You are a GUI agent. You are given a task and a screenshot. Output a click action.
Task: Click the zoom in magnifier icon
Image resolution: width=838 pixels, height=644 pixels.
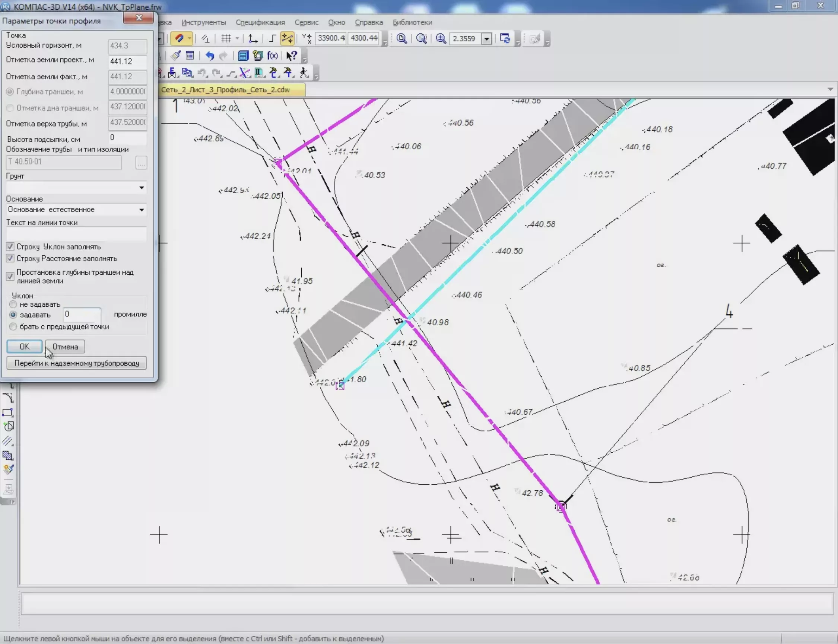441,38
